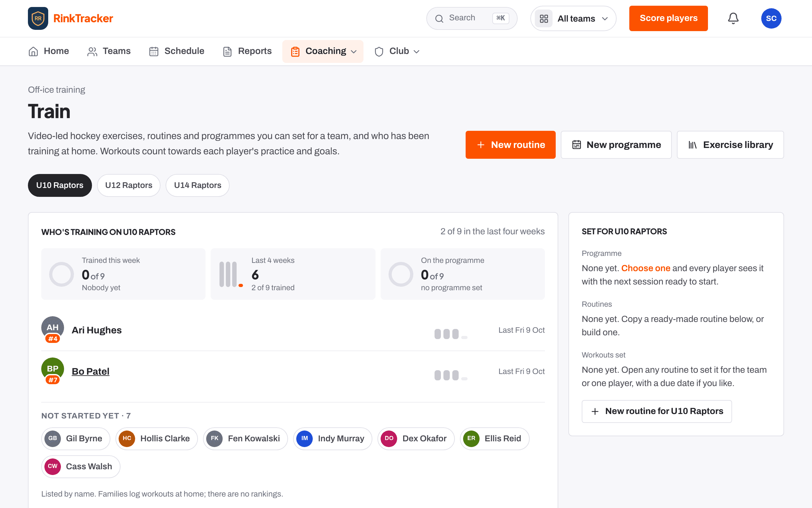Click the Reports document icon
This screenshot has height=508, width=812.
tap(227, 51)
